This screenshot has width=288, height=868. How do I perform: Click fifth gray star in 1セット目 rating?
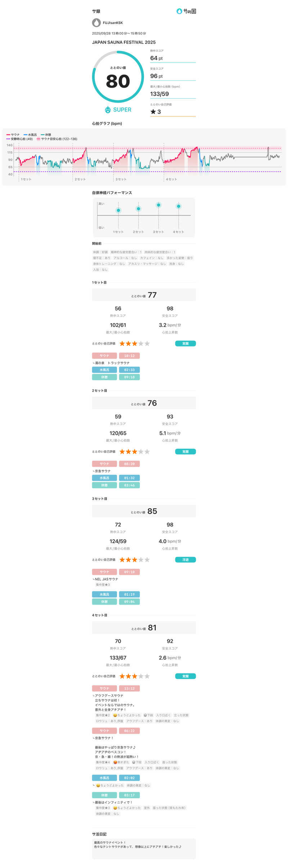(x=147, y=344)
